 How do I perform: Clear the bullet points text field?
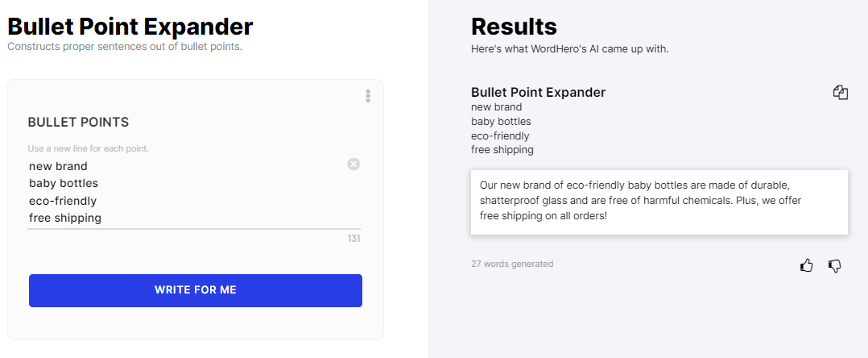point(353,164)
